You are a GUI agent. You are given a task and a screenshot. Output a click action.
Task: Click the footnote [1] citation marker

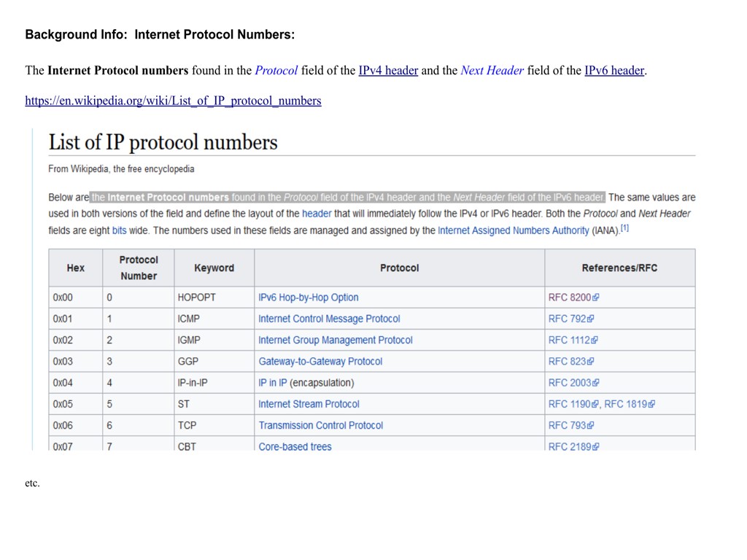(625, 228)
